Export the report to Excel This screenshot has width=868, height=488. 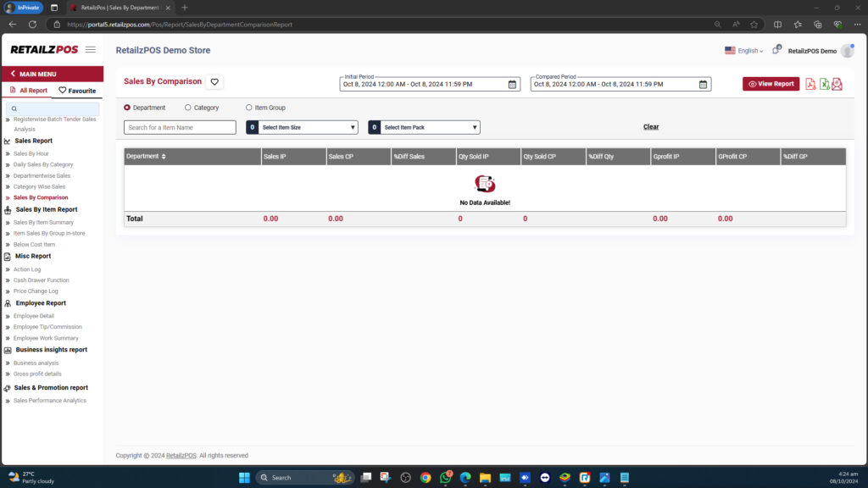click(x=823, y=84)
